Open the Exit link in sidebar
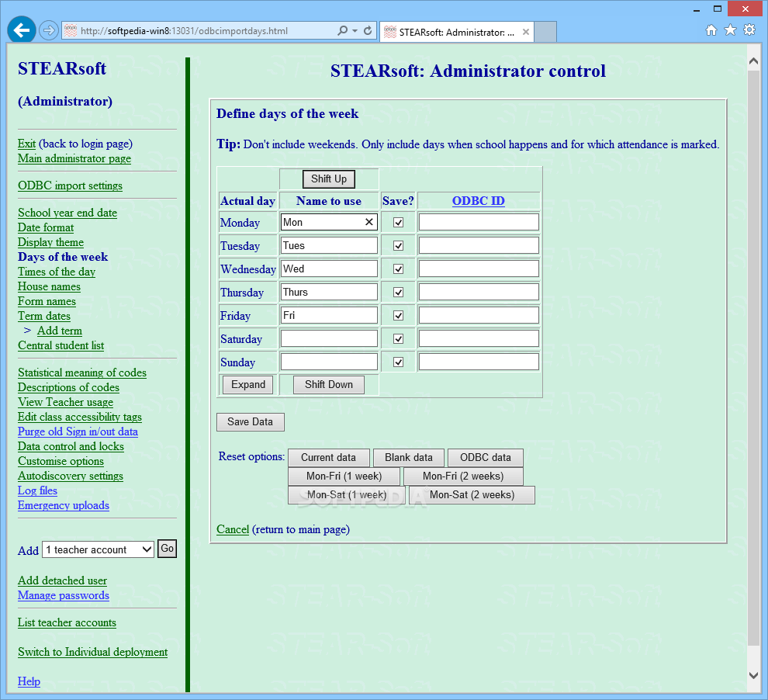This screenshot has width=768, height=700. 26,144
